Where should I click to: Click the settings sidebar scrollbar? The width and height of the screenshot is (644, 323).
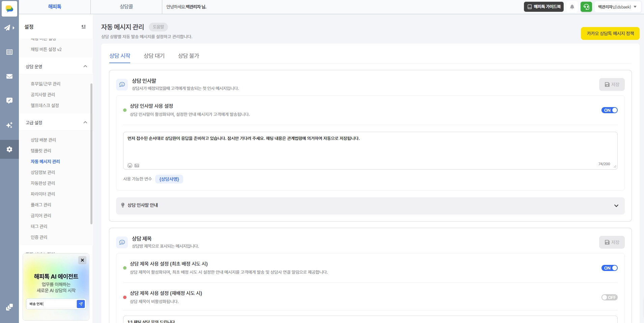coord(91,154)
